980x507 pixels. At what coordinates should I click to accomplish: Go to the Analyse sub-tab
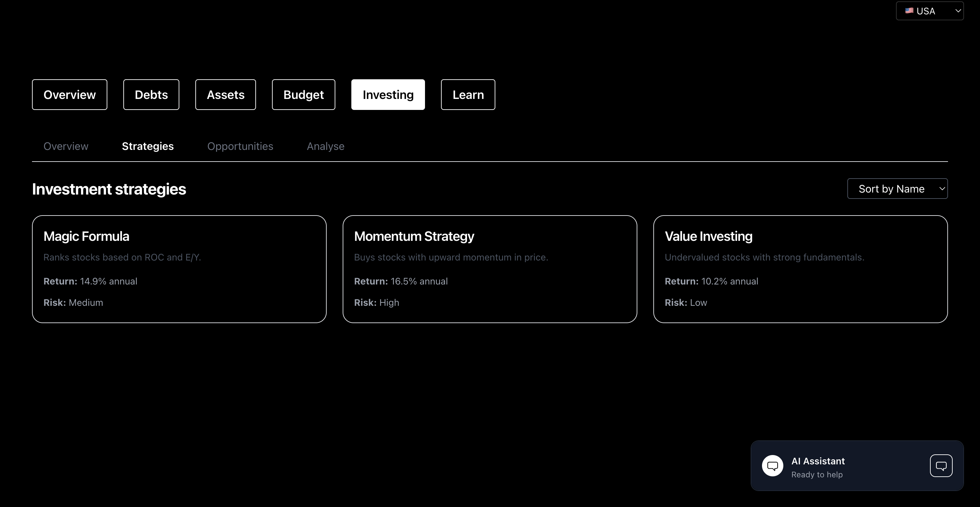[x=326, y=146]
